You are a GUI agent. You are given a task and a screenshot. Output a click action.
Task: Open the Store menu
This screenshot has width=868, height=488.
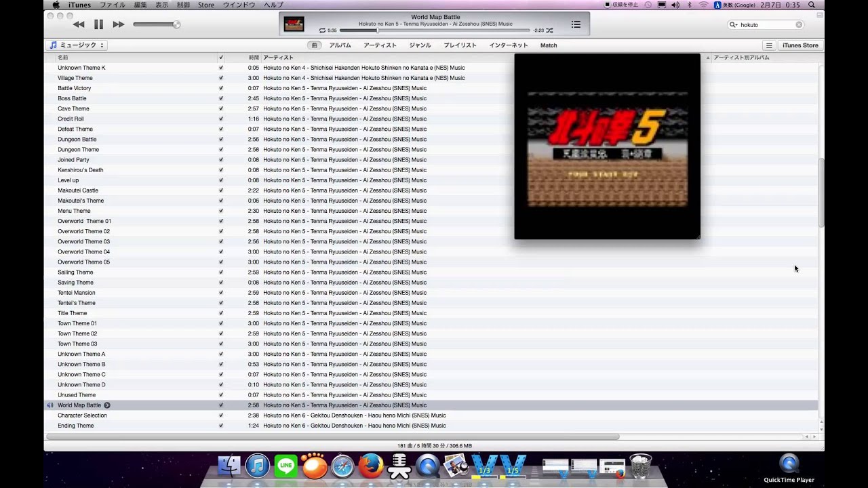[206, 5]
